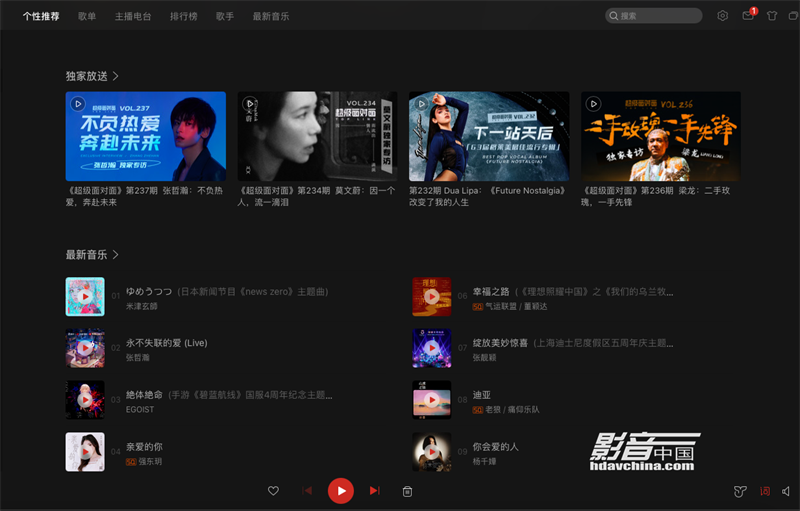The width and height of the screenshot is (800, 511).
Task: Open the 独家放送 heading
Action: [x=87, y=76]
